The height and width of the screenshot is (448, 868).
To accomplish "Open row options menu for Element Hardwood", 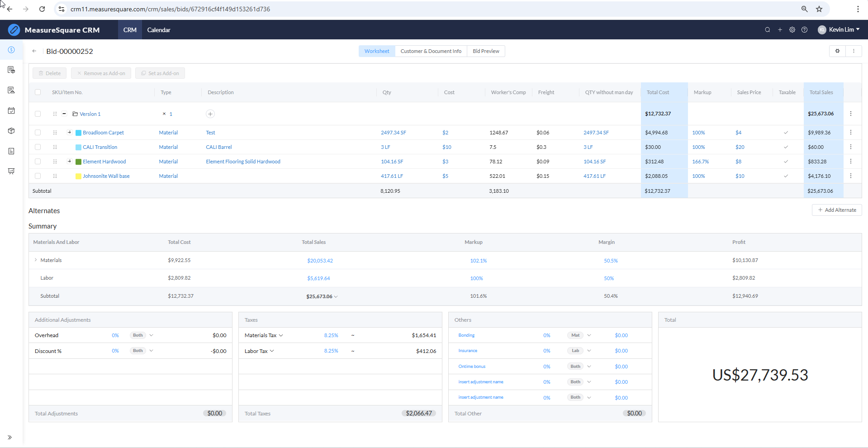I will pyautogui.click(x=851, y=162).
